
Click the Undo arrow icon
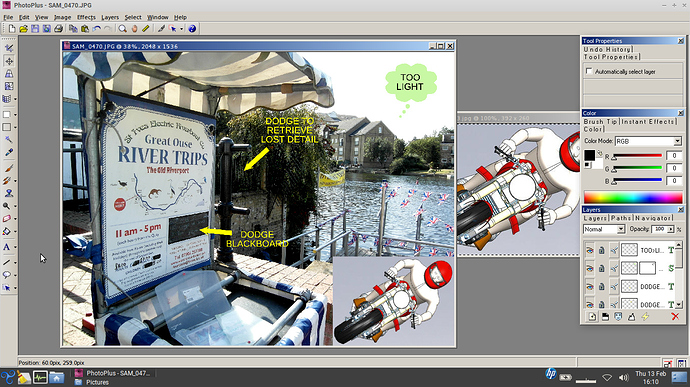(96, 29)
